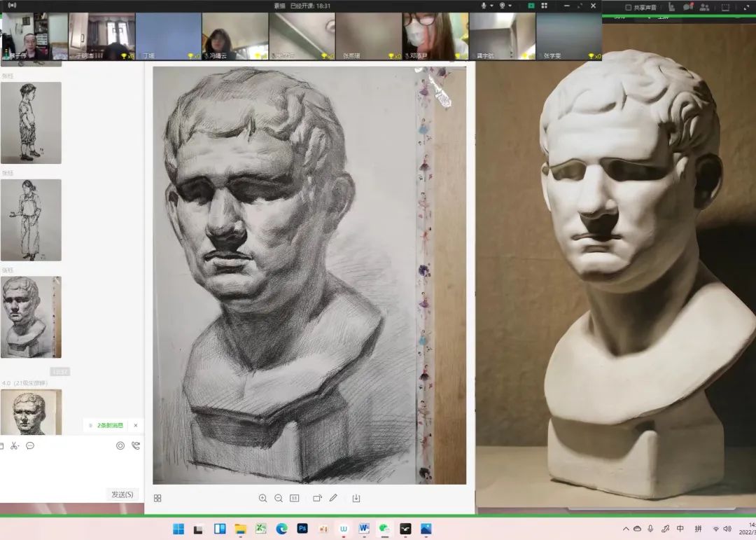Viewport: 756px width, 540px height.
Task: Open the standing woman sketch thumbnail
Action: click(31, 220)
